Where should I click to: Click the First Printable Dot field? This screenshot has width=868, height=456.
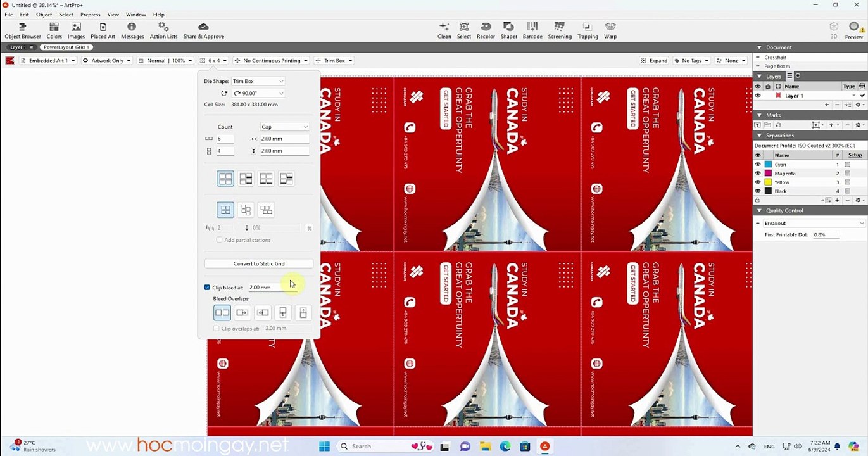[826, 234]
